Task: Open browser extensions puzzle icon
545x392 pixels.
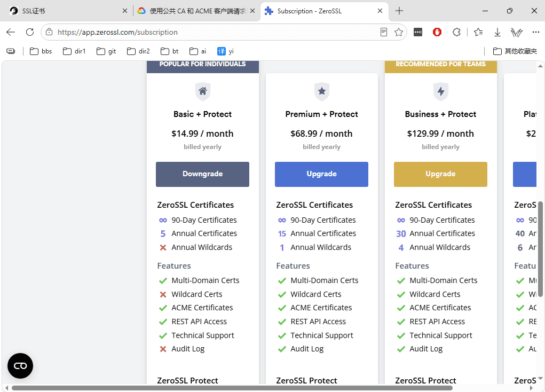Action: point(456,33)
